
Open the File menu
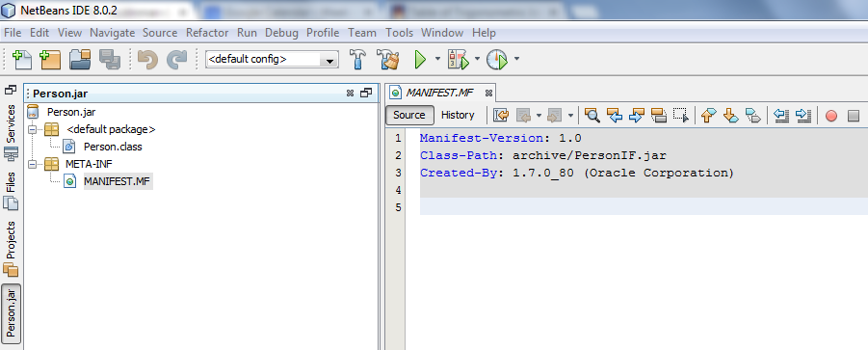(13, 33)
